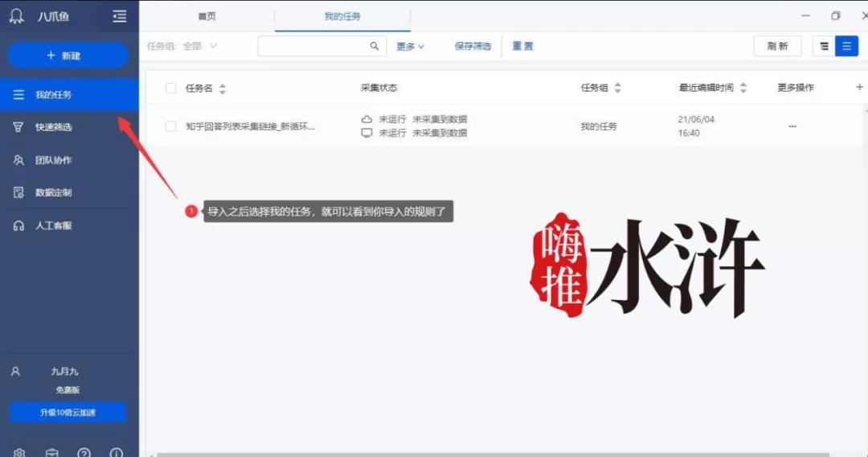The image size is (868, 457).
Task: Click the local collection monitor icon
Action: pos(366,133)
